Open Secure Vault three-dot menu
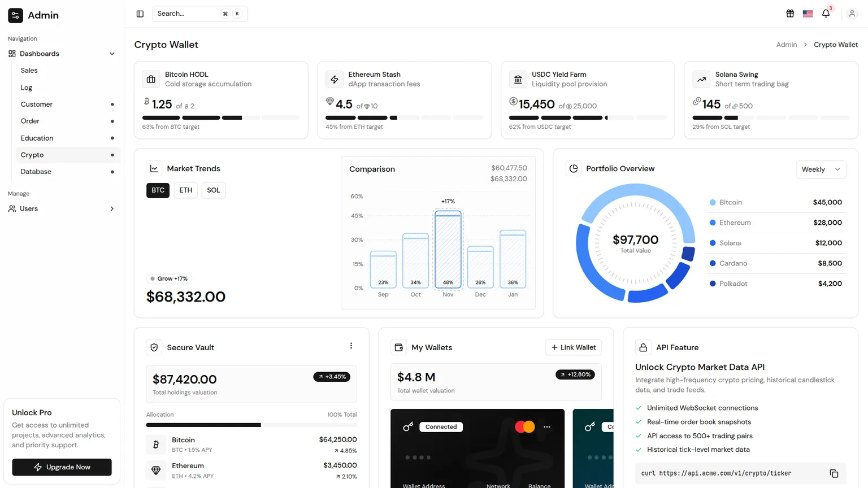The image size is (868, 488). pos(351,346)
